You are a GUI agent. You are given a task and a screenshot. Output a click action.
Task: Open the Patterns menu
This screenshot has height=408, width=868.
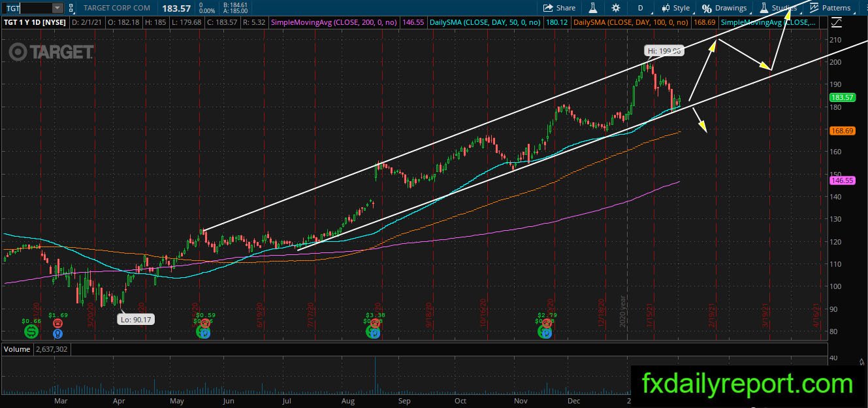[x=831, y=8]
